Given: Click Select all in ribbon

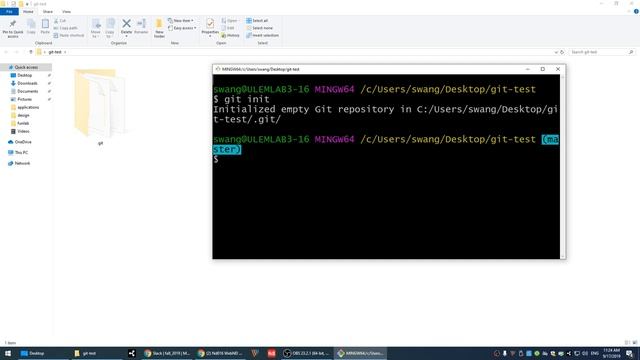Looking at the screenshot, I should pyautogui.click(x=257, y=20).
